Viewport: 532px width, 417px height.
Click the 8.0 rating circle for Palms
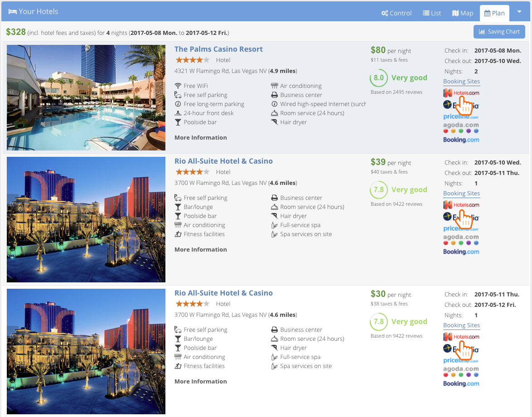coord(379,78)
